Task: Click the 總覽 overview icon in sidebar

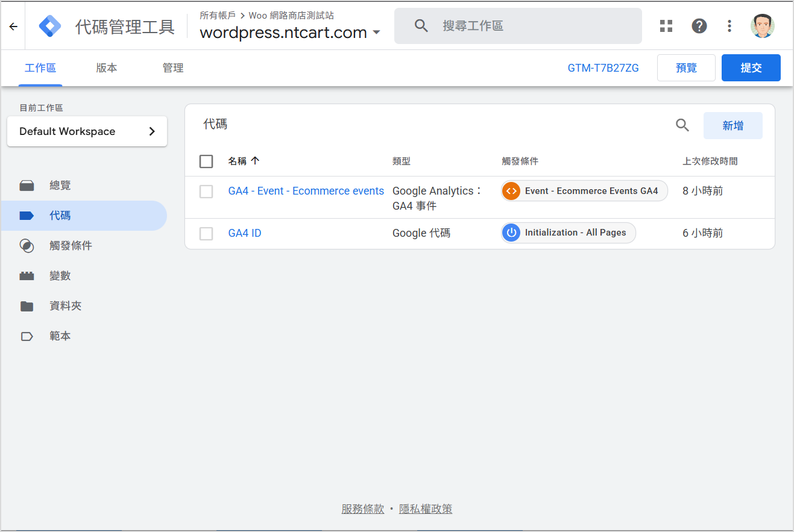Action: tap(27, 186)
